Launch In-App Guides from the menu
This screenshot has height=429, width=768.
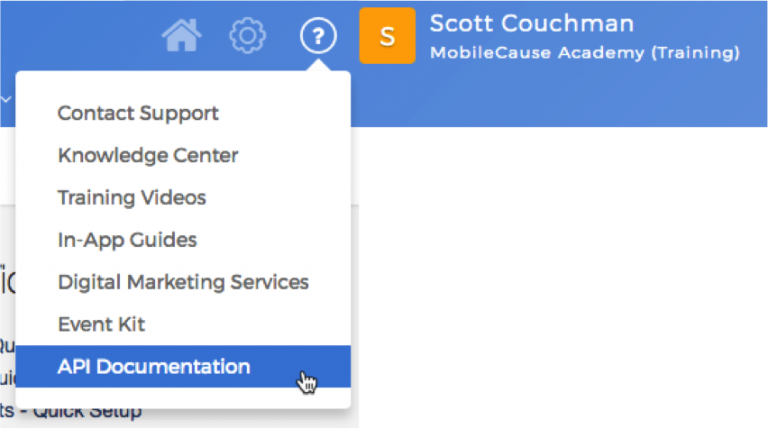[127, 239]
